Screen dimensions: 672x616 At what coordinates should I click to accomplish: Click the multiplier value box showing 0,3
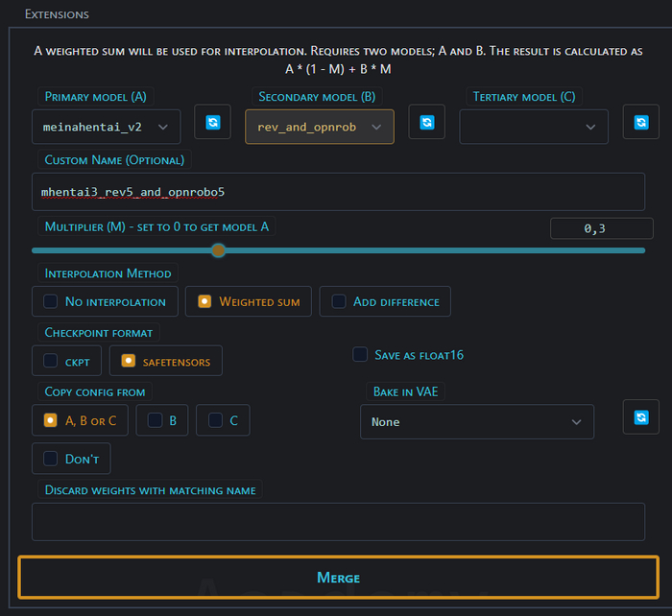[x=601, y=228]
